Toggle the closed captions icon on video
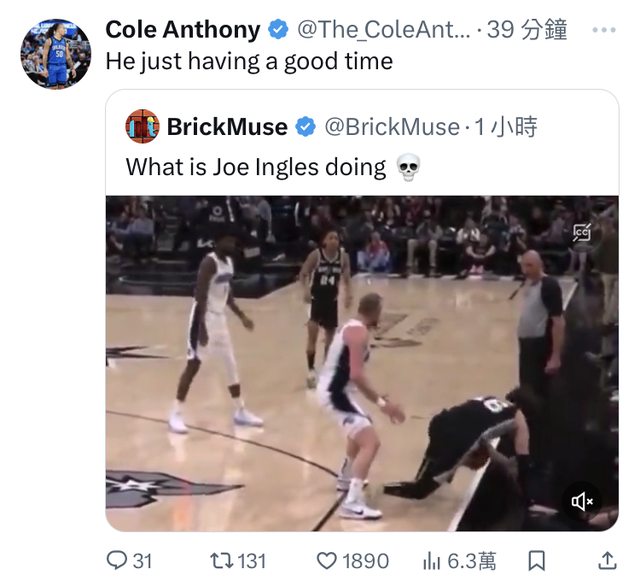 tap(583, 232)
